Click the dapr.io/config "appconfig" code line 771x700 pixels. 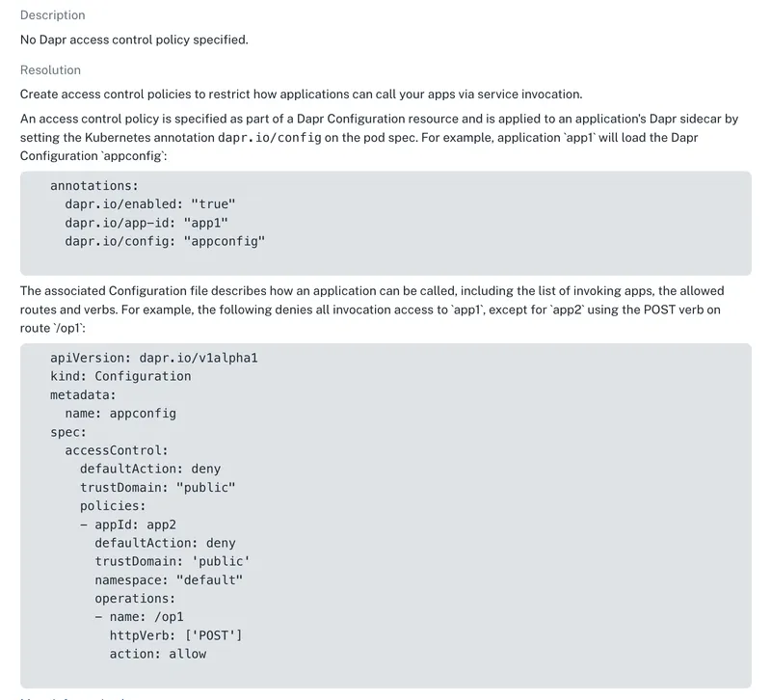point(165,241)
